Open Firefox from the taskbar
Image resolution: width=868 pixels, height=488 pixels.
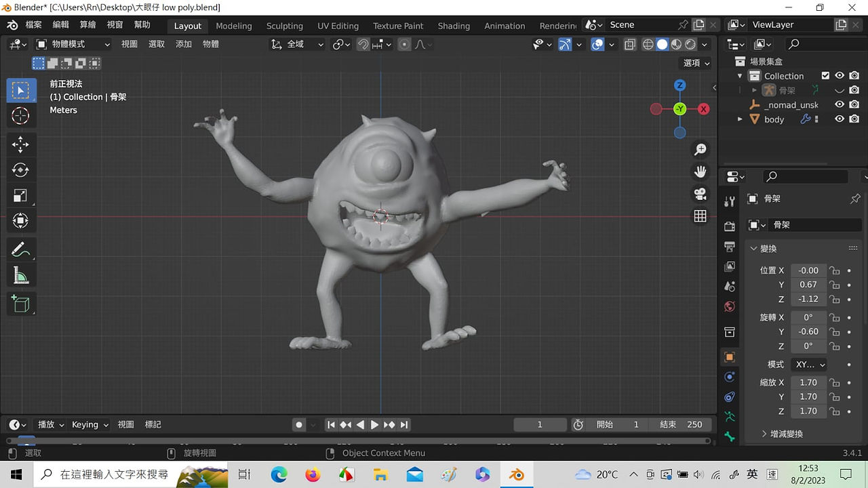[313, 474]
